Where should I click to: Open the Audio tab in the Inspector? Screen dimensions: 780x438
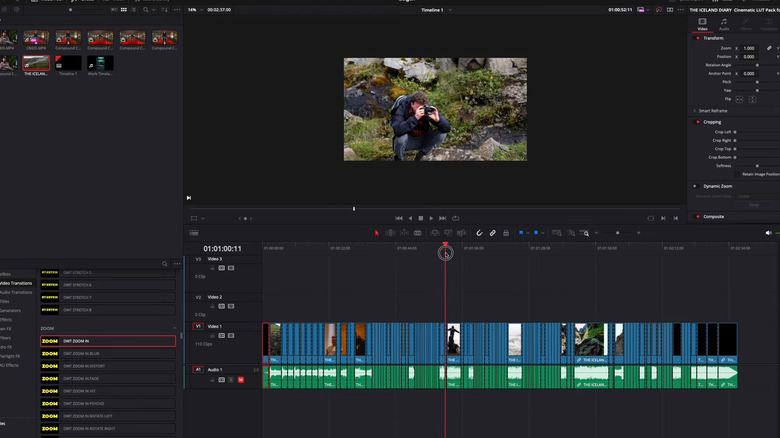(x=724, y=24)
